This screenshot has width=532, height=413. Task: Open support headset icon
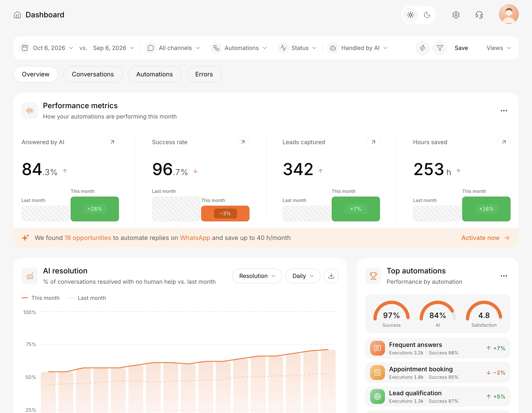[x=479, y=15]
